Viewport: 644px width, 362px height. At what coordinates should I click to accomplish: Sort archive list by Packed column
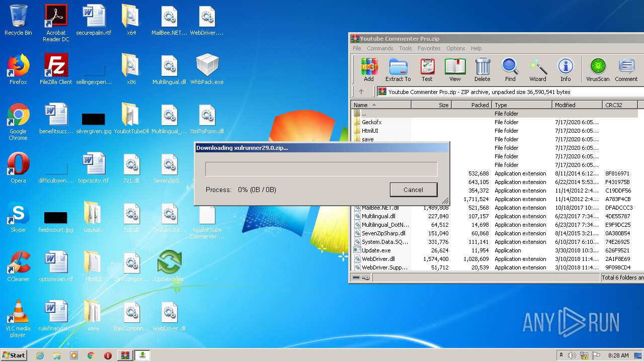(471, 105)
